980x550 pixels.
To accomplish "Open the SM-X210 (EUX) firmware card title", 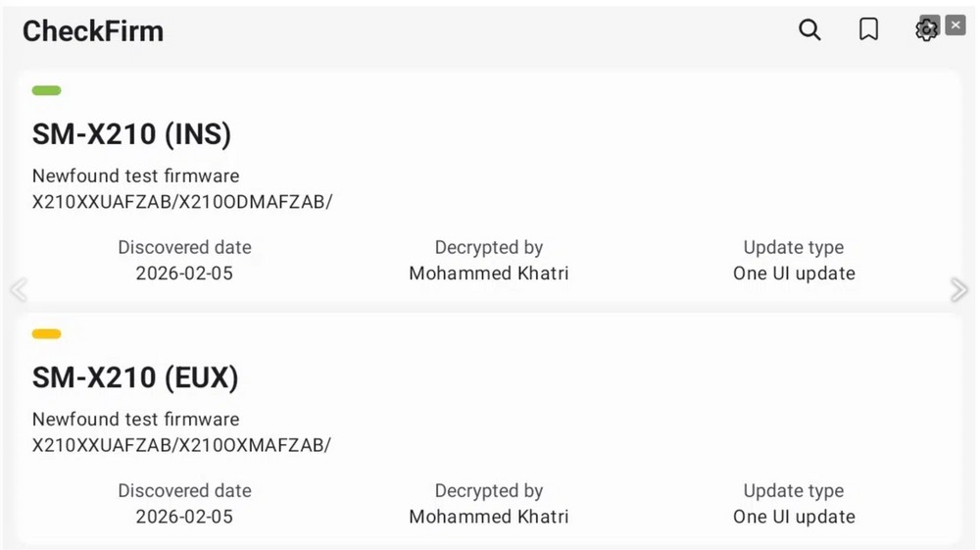I will tap(135, 377).
